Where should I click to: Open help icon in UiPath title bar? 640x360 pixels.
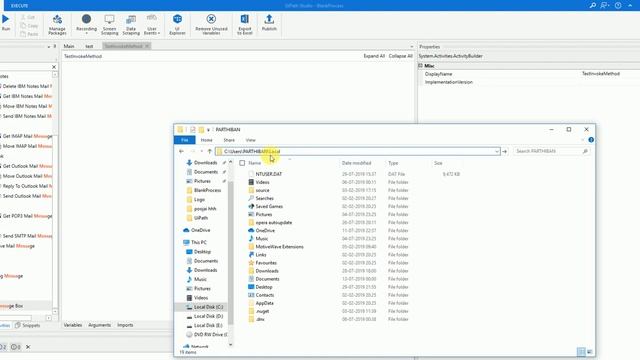618,5
